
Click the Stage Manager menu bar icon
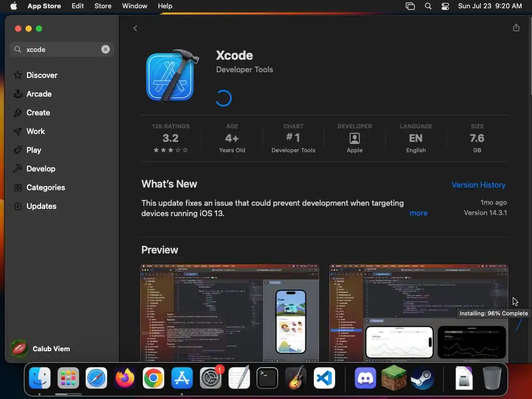point(410,6)
